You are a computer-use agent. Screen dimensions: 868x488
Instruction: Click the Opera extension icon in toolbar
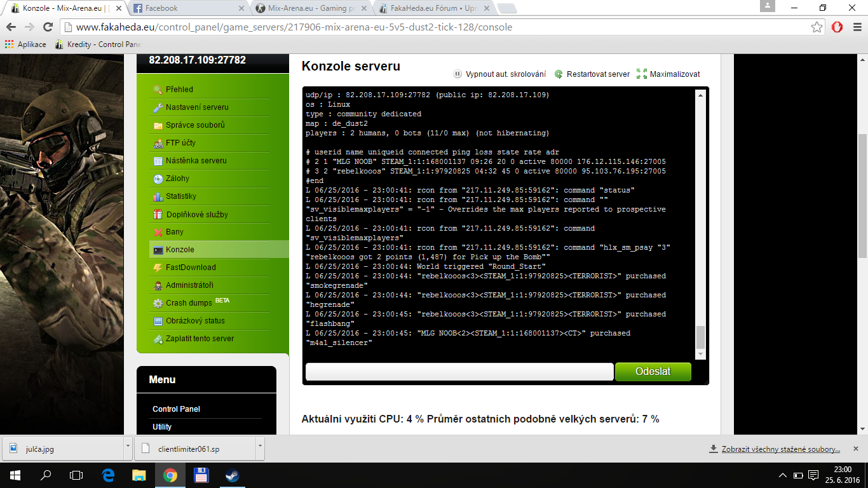pyautogui.click(x=837, y=27)
